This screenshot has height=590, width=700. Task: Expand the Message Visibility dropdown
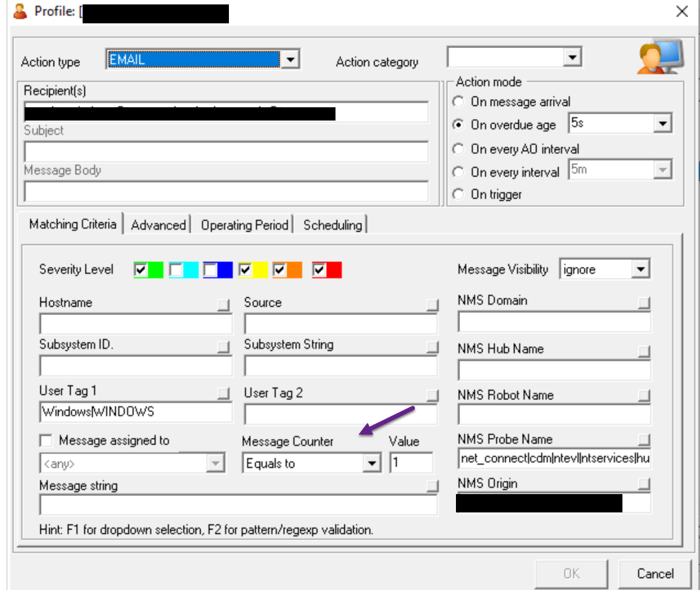[x=641, y=270]
